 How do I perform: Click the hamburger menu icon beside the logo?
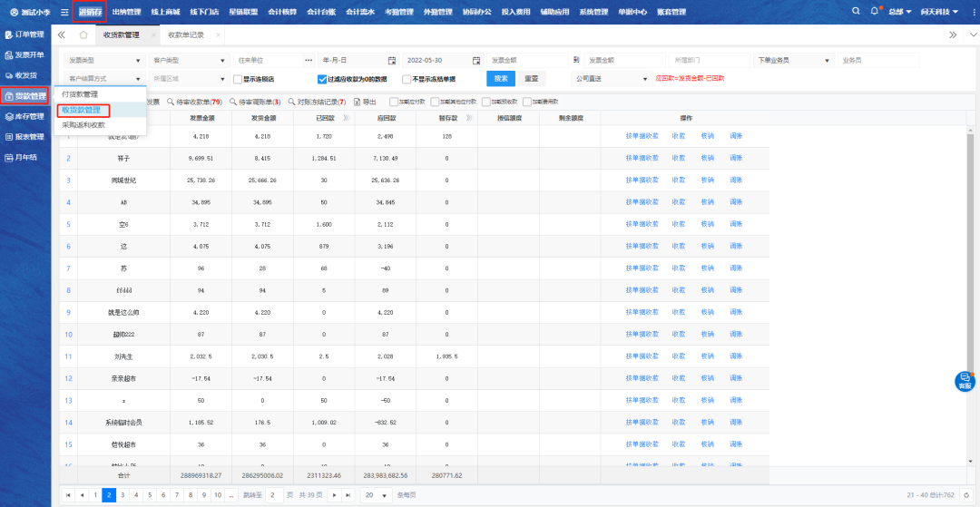[64, 12]
